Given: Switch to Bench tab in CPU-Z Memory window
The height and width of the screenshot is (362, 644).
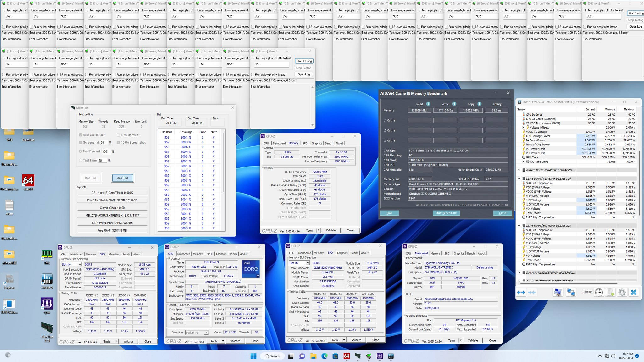Looking at the screenshot, I should click(x=329, y=143).
